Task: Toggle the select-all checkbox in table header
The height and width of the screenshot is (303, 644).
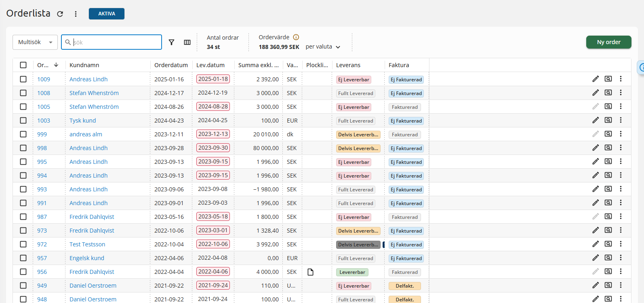Action: pos(23,65)
